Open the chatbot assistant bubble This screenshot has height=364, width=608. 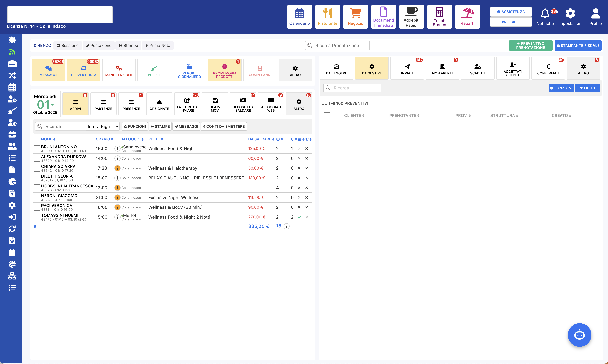(x=579, y=335)
